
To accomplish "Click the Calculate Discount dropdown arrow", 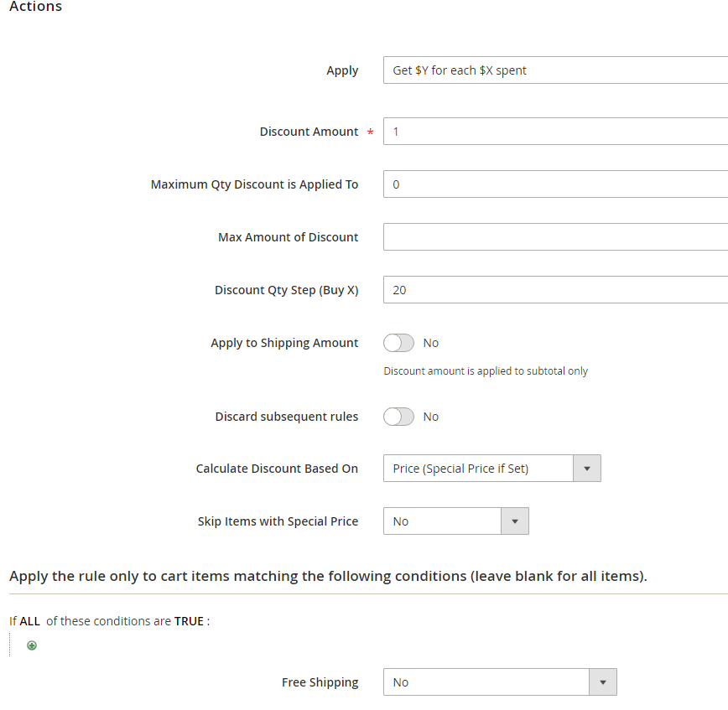I will (x=586, y=469).
